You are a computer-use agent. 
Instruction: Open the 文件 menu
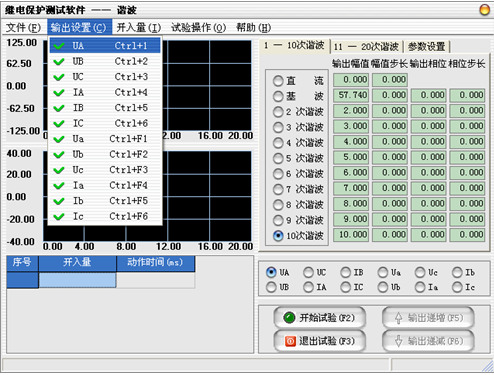coord(23,27)
